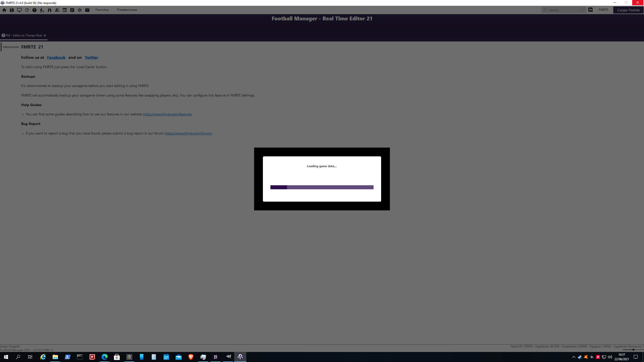Click the people group icon
This screenshot has height=362, width=644.
click(x=57, y=10)
